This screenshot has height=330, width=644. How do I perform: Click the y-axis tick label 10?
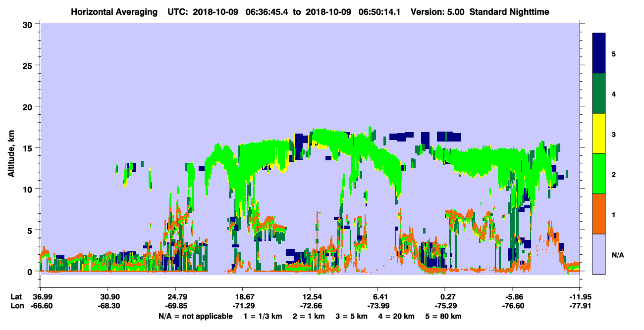[29, 189]
